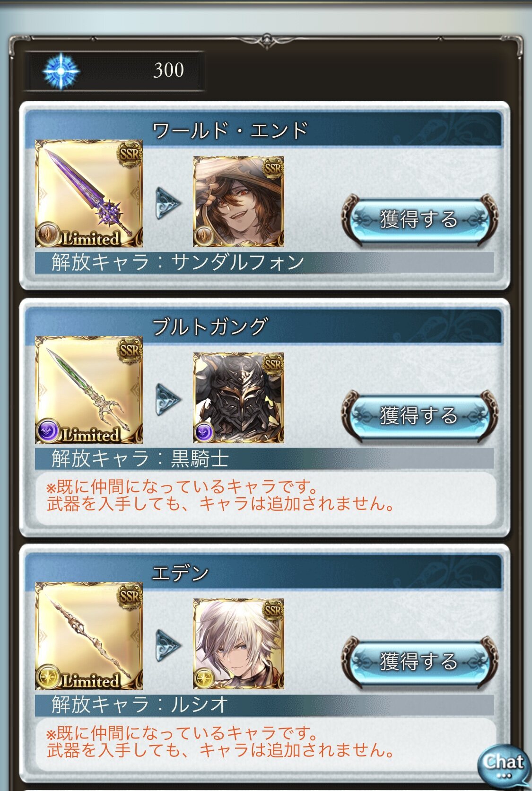Tap the ワールド・エンド sword weapon icon
Viewport: 532px width, 791px height.
click(89, 193)
